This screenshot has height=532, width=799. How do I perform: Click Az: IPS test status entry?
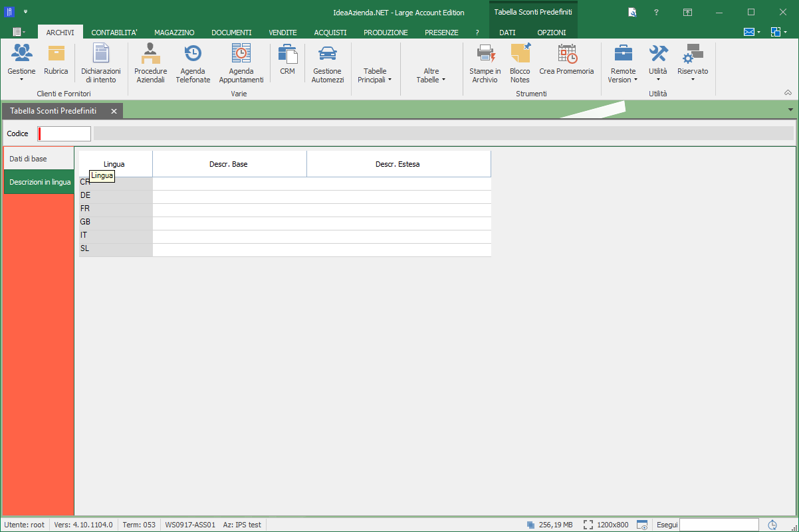pyautogui.click(x=242, y=525)
